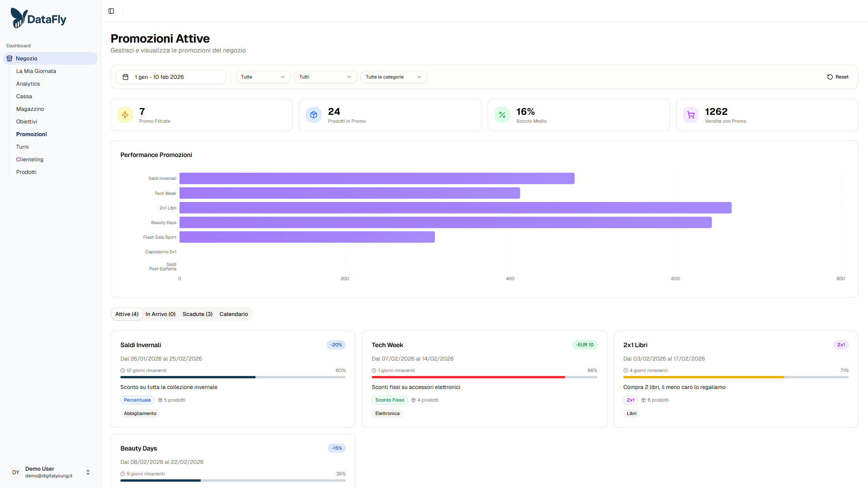
Task: Go to Analytics in the sidebar
Action: [x=28, y=84]
